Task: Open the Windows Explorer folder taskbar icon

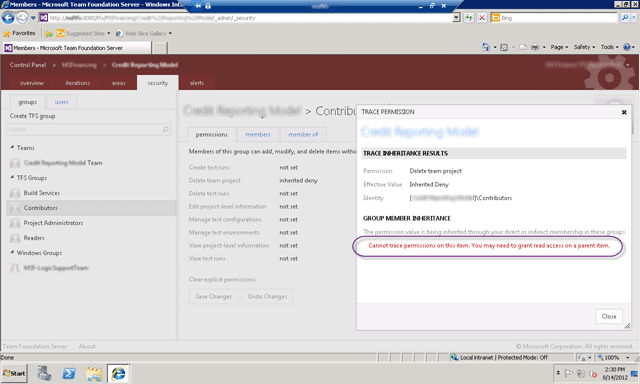Action: pyautogui.click(x=94, y=373)
